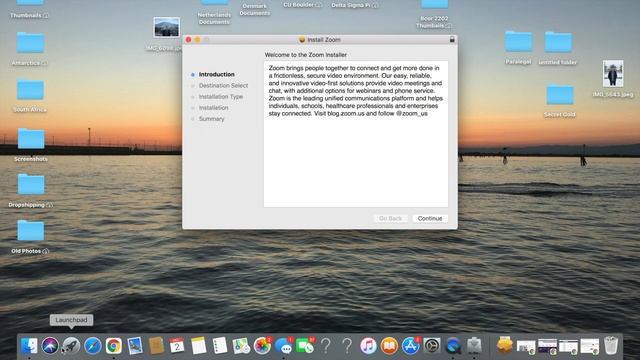Click the package icon beside Install Zoom title
Viewport: 640px width, 360px height.
tap(302, 40)
